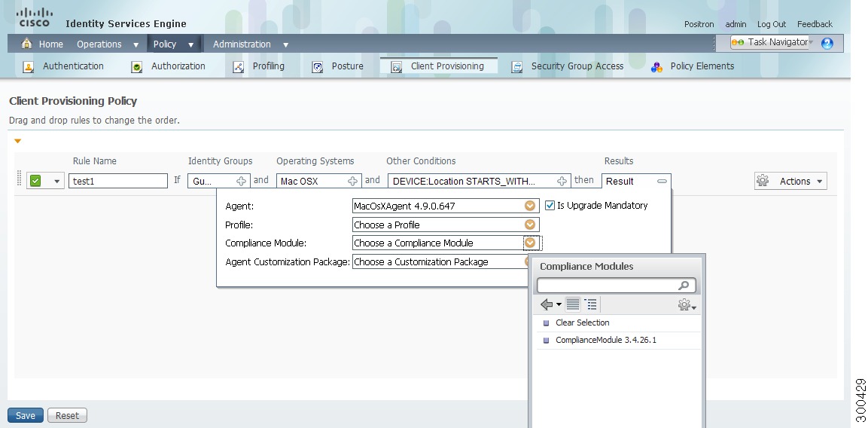This screenshot has width=868, height=428.
Task: Click the search magnifier in Compliance Modules
Action: (684, 286)
